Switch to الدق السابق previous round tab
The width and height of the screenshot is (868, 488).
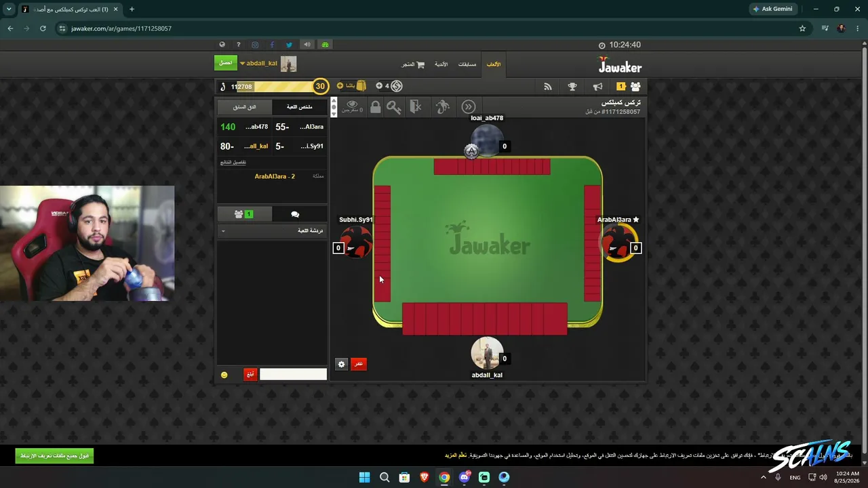(244, 107)
